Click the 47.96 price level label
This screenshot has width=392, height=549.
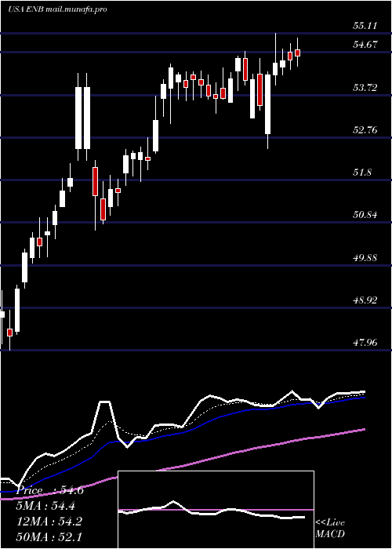click(x=365, y=343)
